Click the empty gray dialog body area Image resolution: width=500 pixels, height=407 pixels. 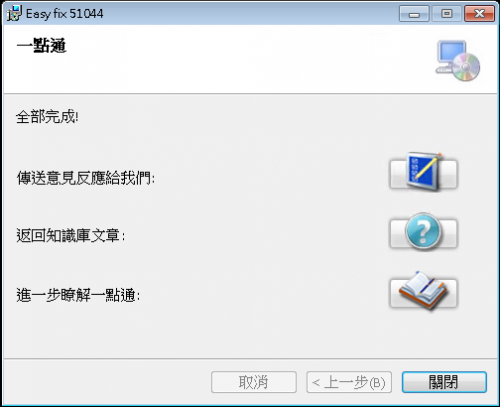(x=250, y=333)
